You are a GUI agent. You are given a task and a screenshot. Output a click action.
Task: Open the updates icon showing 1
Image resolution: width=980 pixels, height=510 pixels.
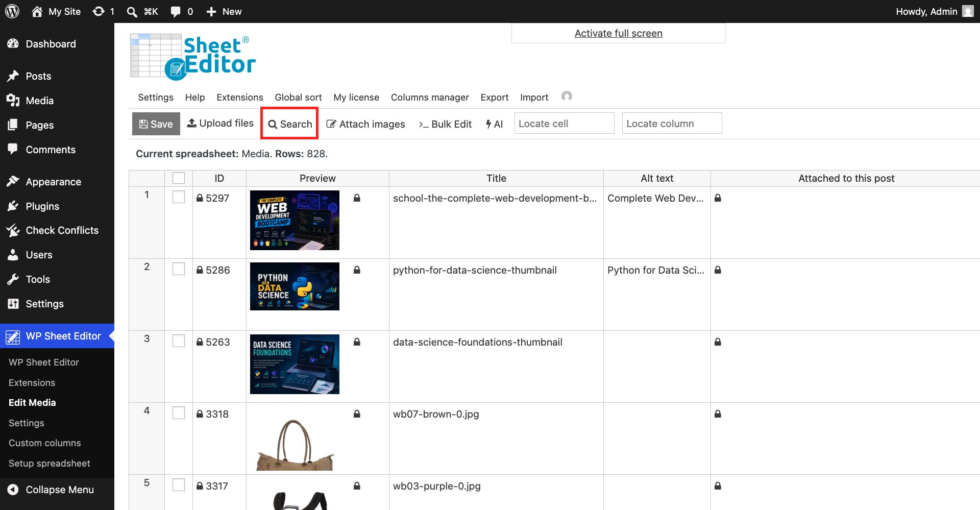tap(99, 11)
